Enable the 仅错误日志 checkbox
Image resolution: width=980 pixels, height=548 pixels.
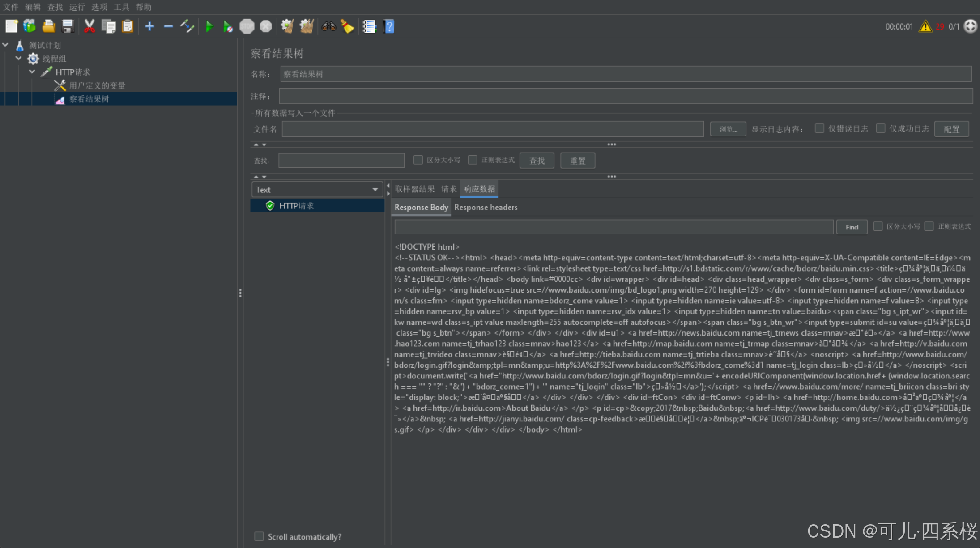pyautogui.click(x=819, y=129)
